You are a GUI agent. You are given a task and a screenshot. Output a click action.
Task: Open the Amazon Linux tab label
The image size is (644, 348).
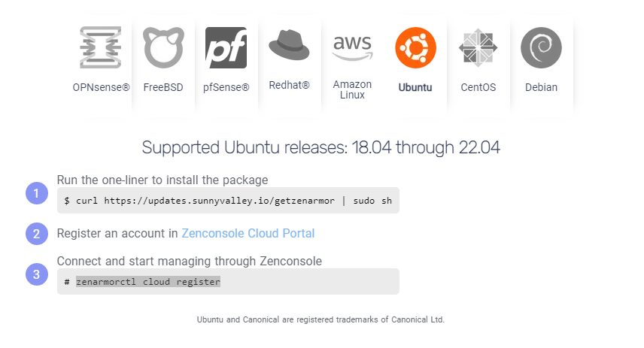tap(352, 89)
